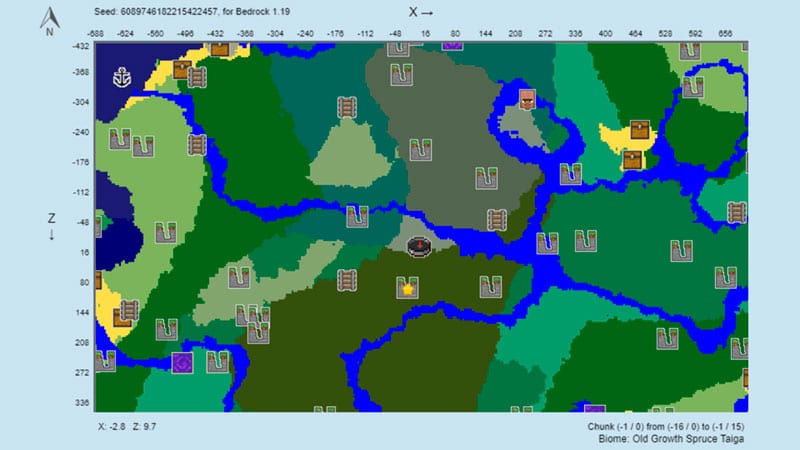The height and width of the screenshot is (450, 800).
Task: Click the ravine icon near X 656, Z 80
Action: [x=726, y=278]
